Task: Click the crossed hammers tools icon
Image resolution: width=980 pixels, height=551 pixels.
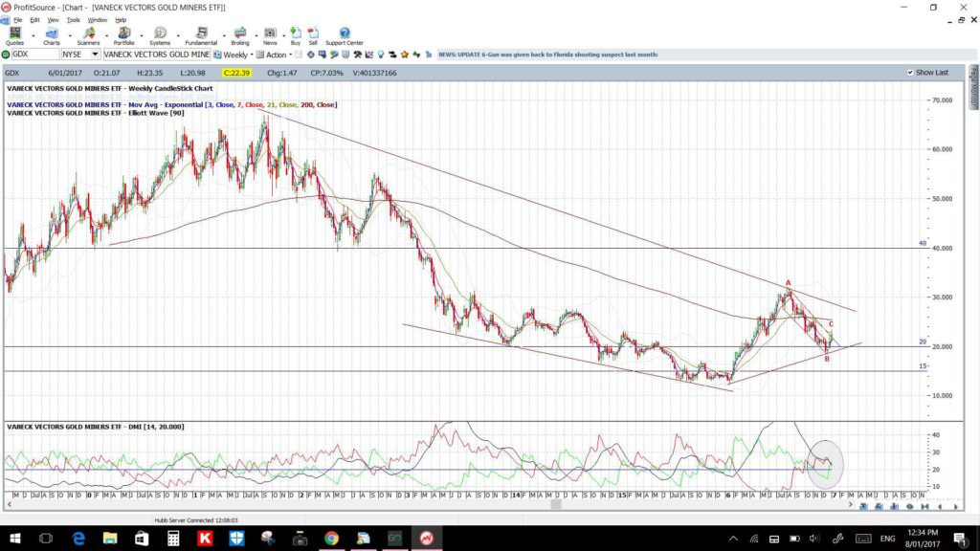Action: pyautogui.click(x=358, y=55)
